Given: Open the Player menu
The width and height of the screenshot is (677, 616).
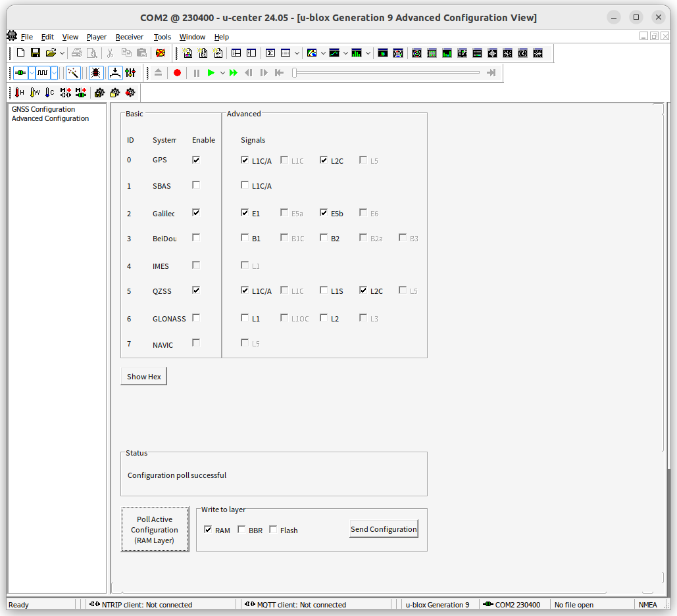Looking at the screenshot, I should pos(97,37).
